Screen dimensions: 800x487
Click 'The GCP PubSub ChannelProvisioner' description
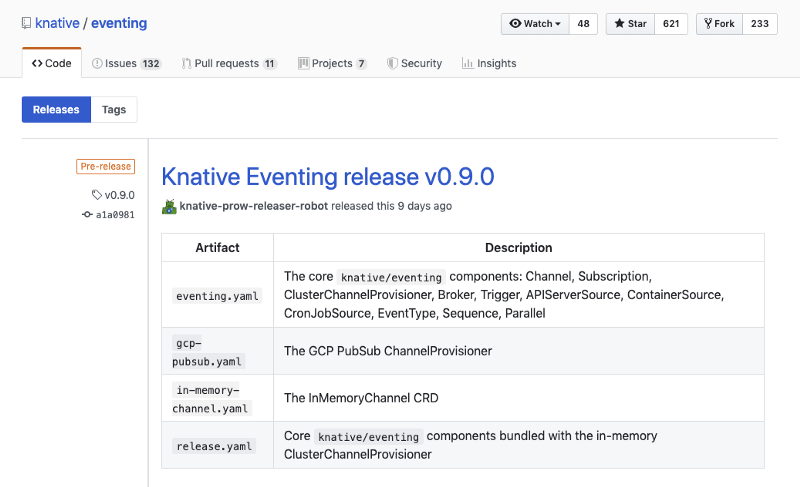[x=388, y=351]
